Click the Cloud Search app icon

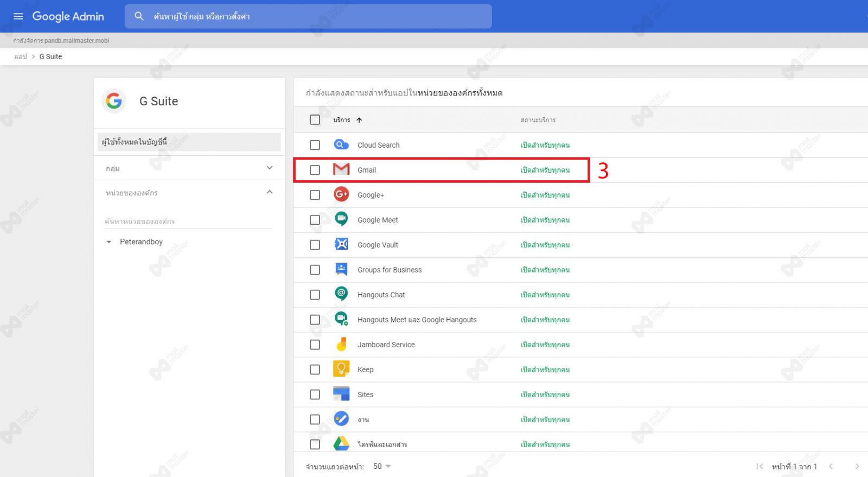pos(341,145)
